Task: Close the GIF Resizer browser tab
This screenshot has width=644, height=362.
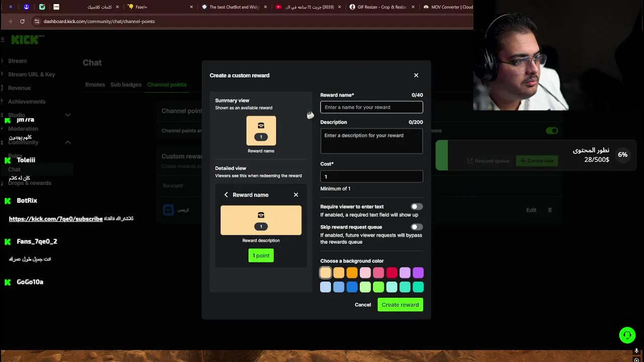Action: pyautogui.click(x=413, y=7)
